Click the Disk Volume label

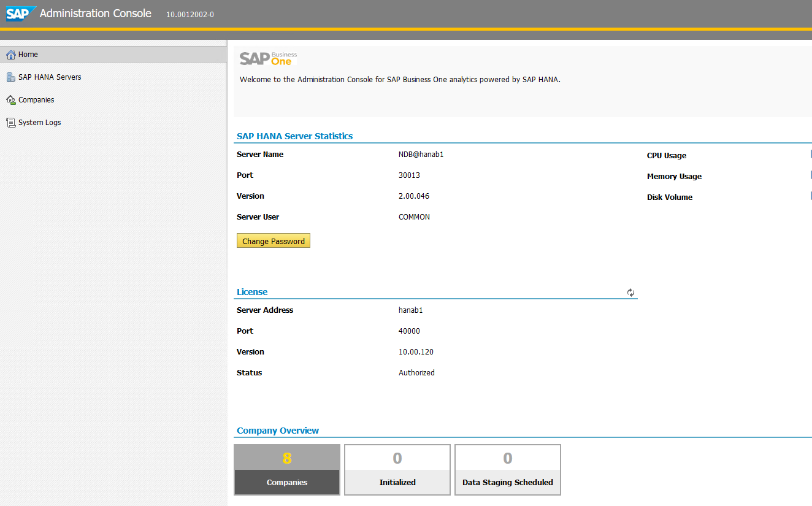point(670,197)
